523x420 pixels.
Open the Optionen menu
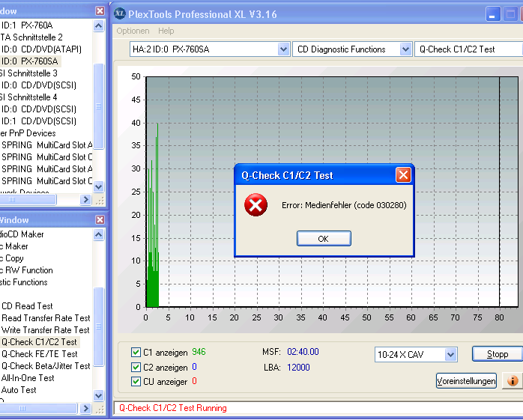(133, 31)
